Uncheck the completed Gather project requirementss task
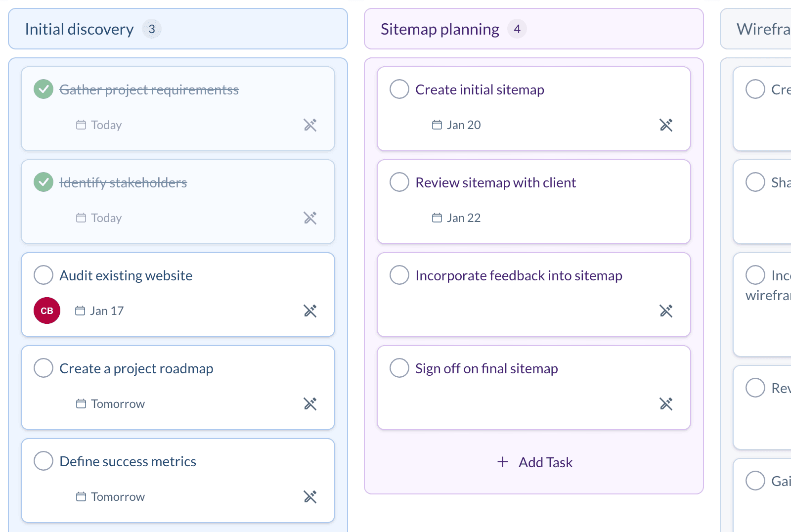 click(x=44, y=89)
